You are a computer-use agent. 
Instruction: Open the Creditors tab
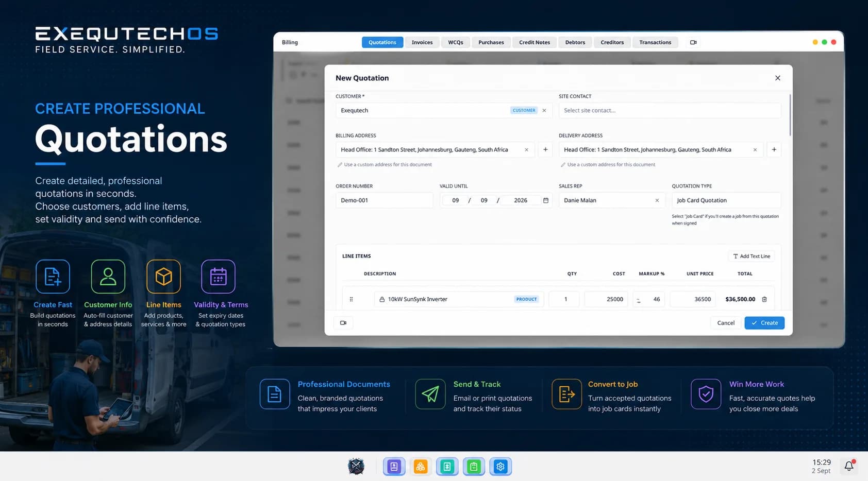pos(612,42)
